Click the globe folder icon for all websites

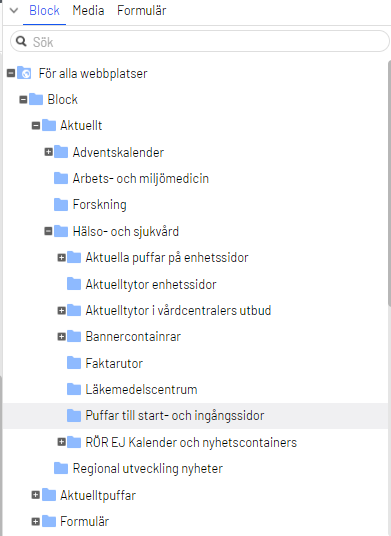point(24,73)
